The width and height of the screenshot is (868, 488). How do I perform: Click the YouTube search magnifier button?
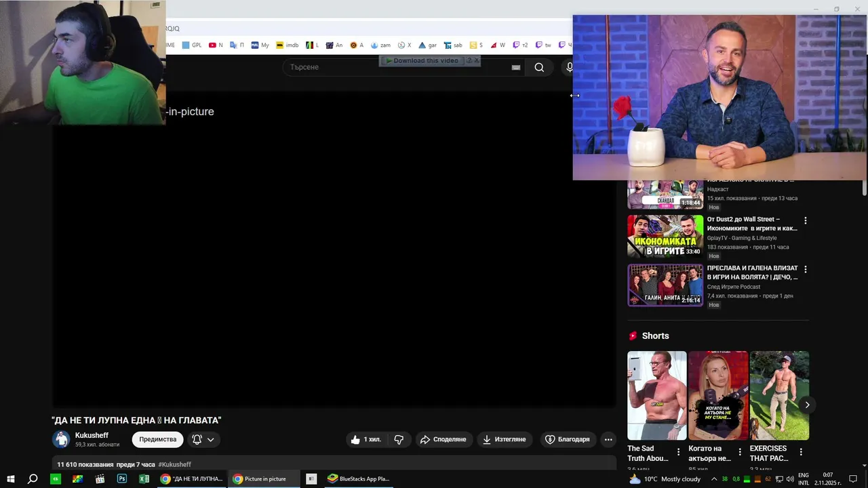pos(539,67)
